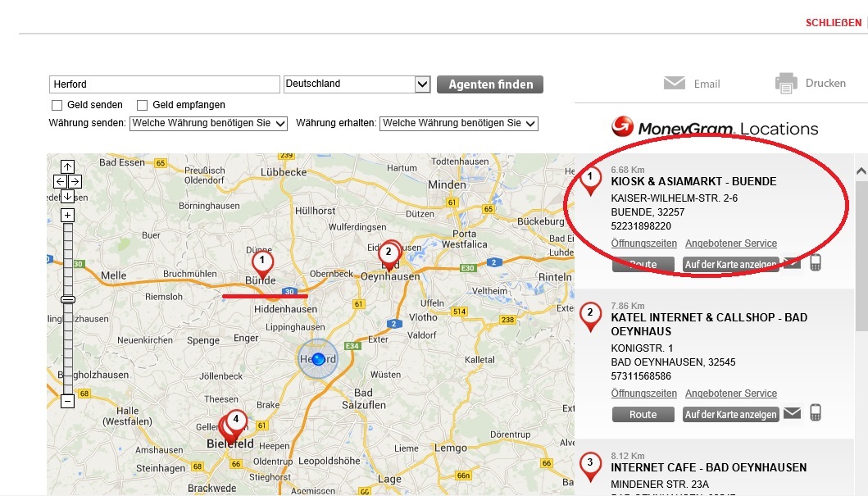Screen dimensions: 868x496
Task: Open the Währung senden currency dropdown
Action: (208, 124)
